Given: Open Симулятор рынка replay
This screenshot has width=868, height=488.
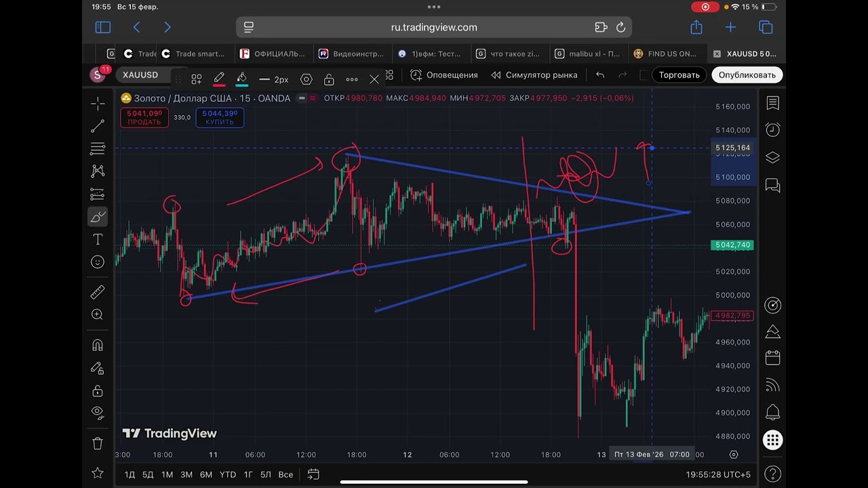Looking at the screenshot, I should point(534,75).
